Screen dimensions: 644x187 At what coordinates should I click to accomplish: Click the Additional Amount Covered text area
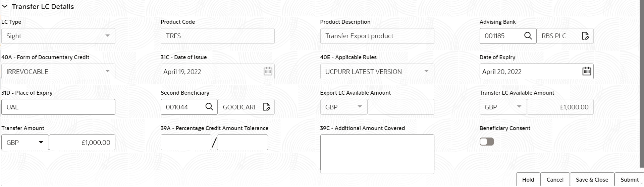tap(377, 154)
